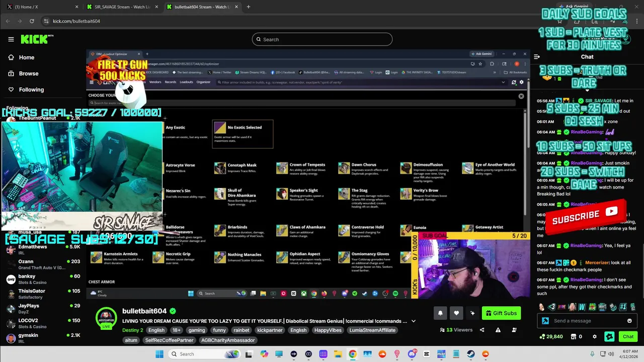This screenshot has height=362, width=644.
Task: Open Following in the Kick sidebar
Action: [x=26, y=89]
